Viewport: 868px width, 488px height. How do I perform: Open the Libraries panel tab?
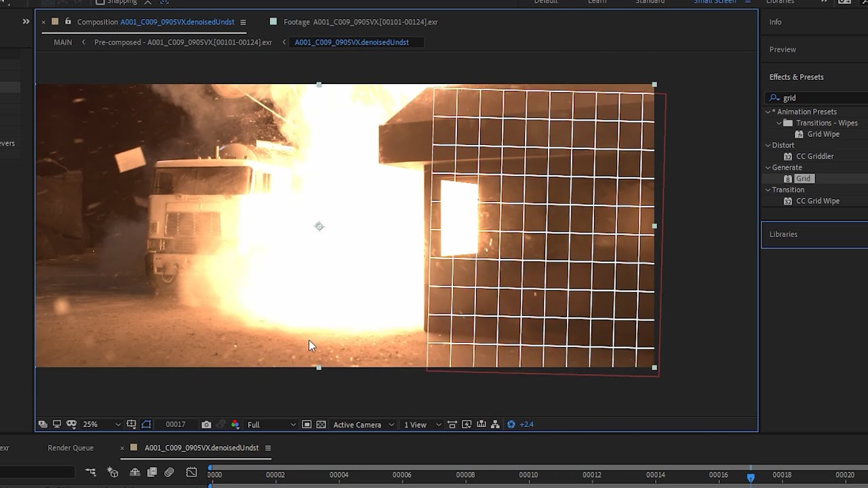(x=783, y=234)
